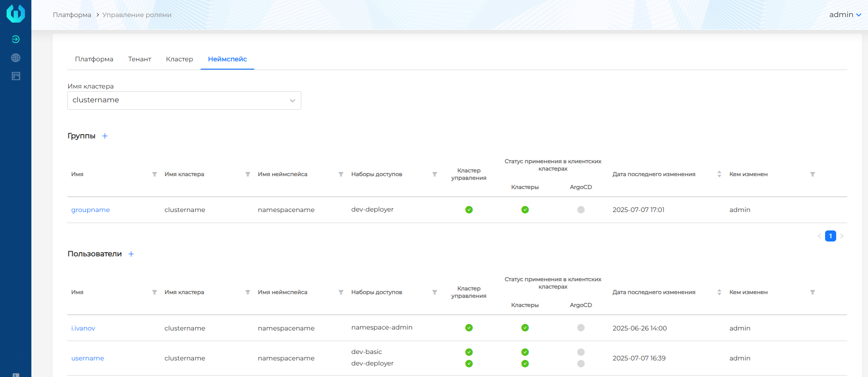The image size is (868, 377).
Task: Select page 1 in Groups pagination
Action: coord(830,236)
